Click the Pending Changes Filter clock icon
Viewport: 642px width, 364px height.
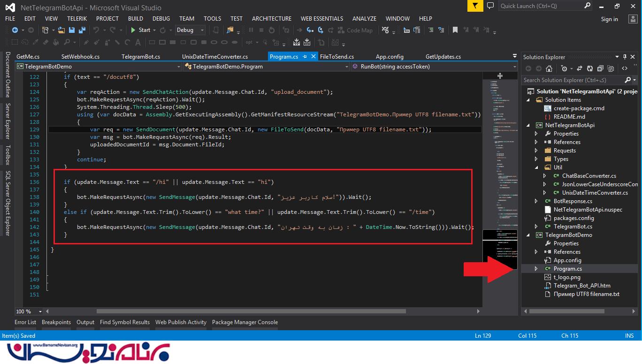click(564, 68)
